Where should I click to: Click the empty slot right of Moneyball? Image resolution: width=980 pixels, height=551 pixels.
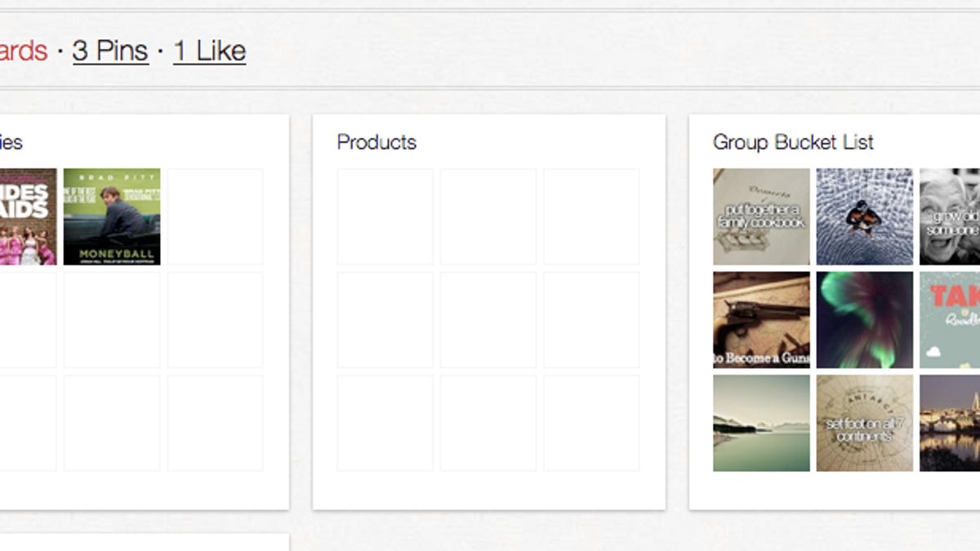(216, 217)
